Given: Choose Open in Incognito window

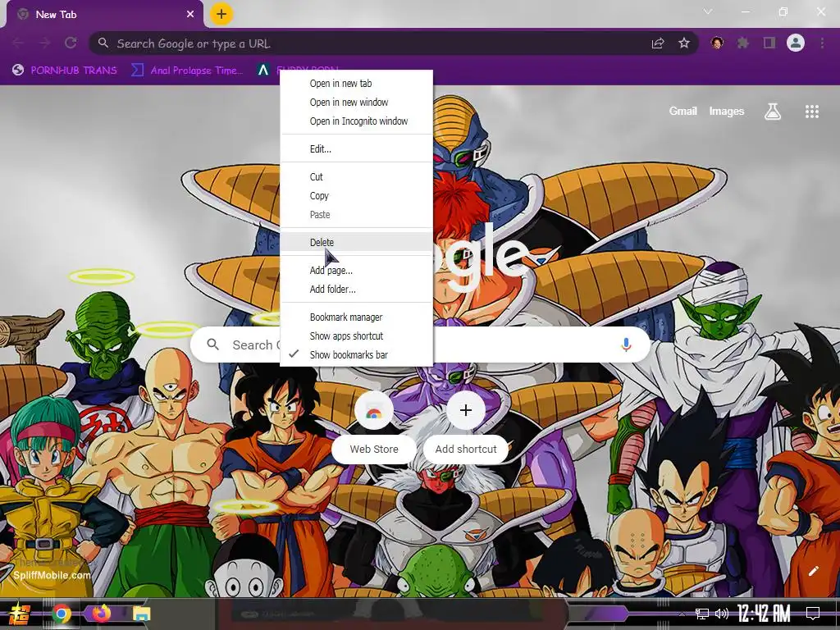Looking at the screenshot, I should (x=356, y=121).
